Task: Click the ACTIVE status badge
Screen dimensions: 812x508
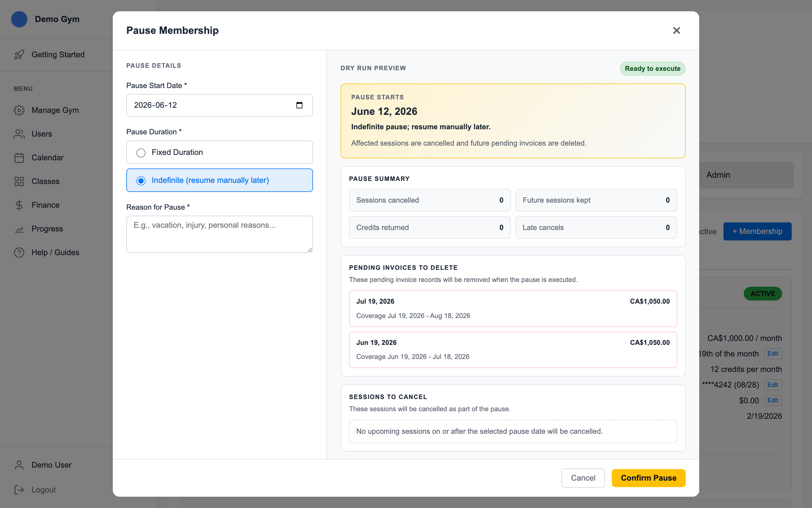Action: click(762, 294)
